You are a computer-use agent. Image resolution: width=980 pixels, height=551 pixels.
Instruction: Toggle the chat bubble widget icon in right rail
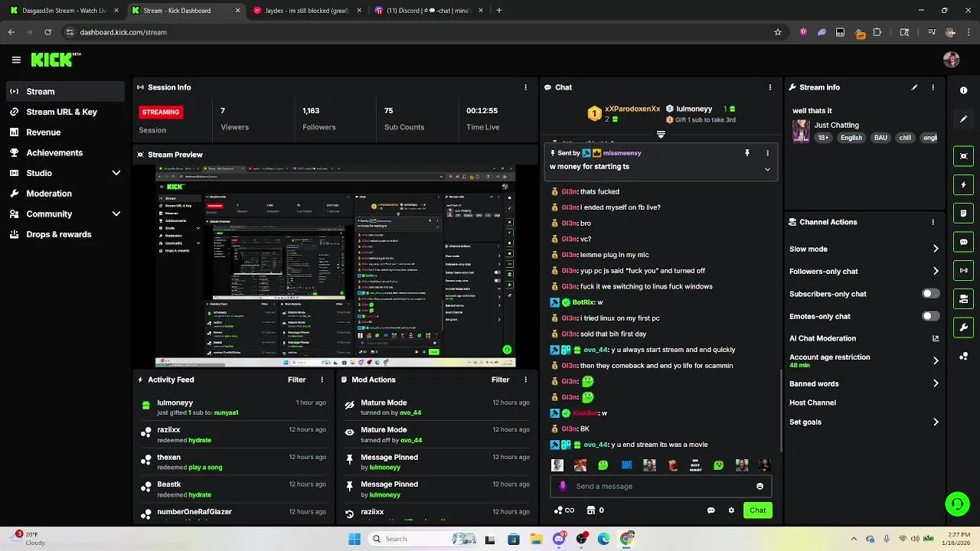tap(963, 242)
